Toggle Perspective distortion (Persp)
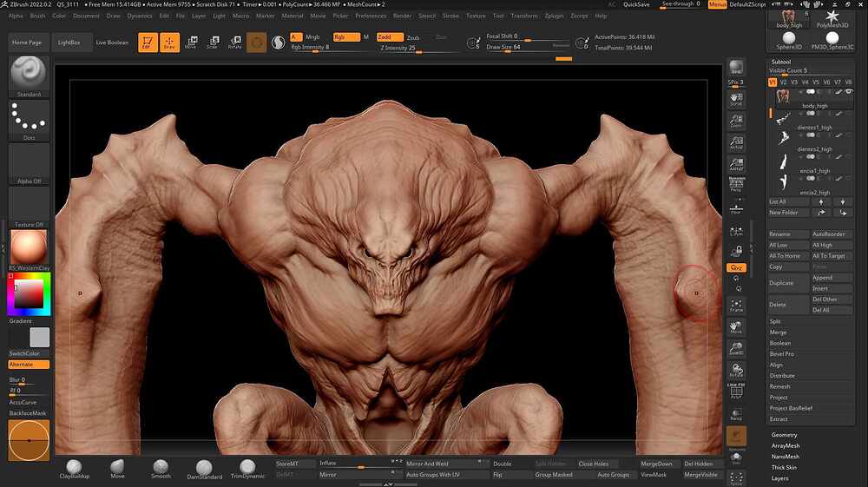 [x=736, y=186]
